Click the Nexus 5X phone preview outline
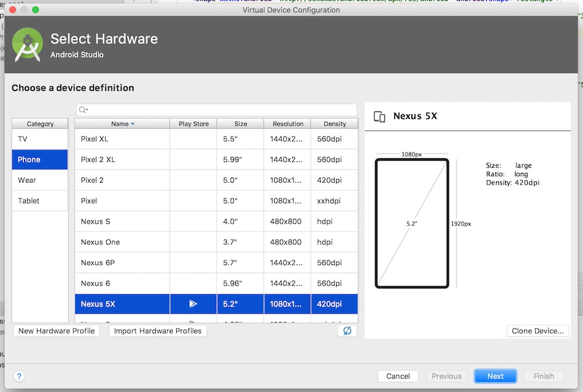 point(412,224)
